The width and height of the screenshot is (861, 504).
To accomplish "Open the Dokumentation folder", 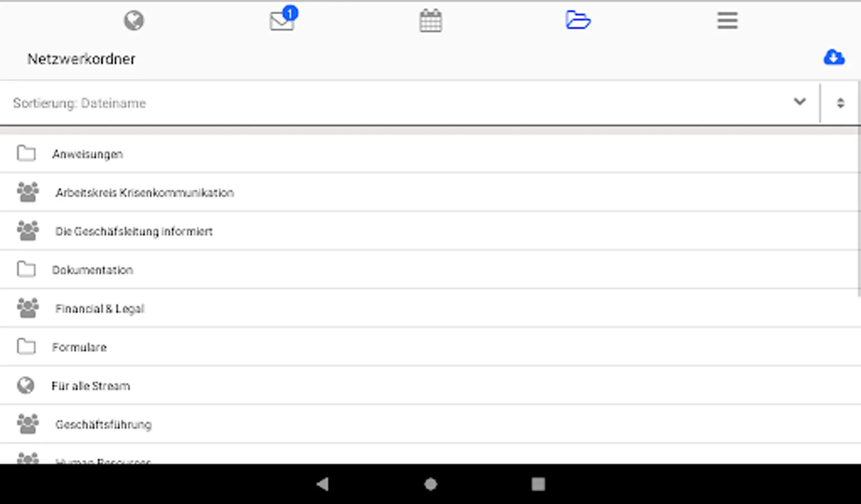I will coord(429,269).
